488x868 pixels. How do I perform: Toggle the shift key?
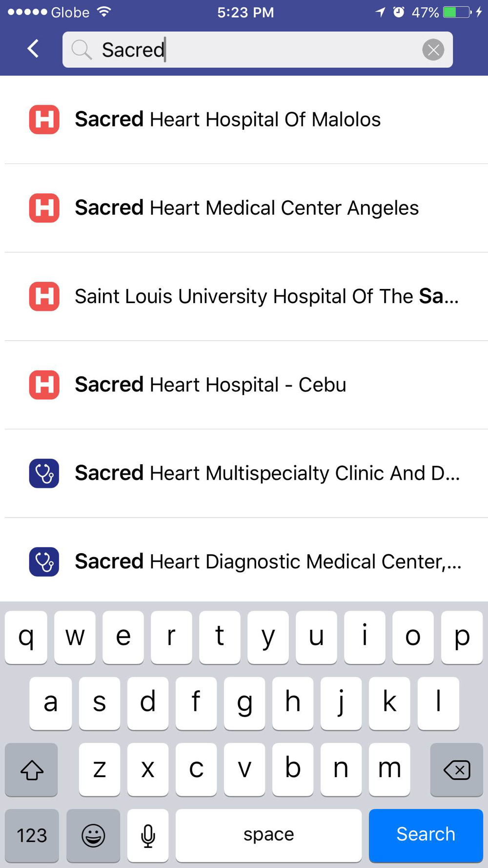pyautogui.click(x=32, y=770)
